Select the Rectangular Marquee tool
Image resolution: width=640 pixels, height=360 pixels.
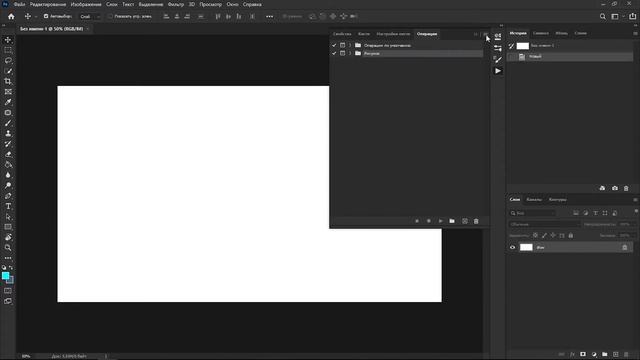[8, 50]
